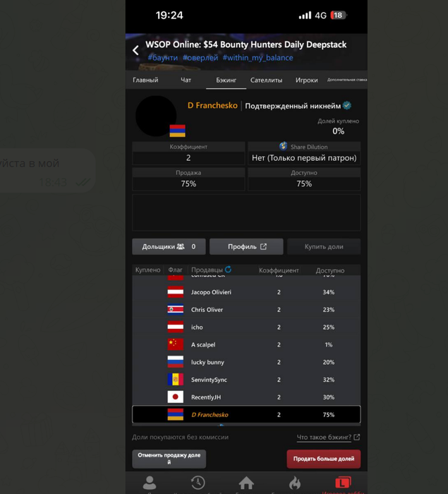This screenshot has width=448, height=494.
Task: Open the red lobby icon in bottom bar
Action: click(343, 482)
